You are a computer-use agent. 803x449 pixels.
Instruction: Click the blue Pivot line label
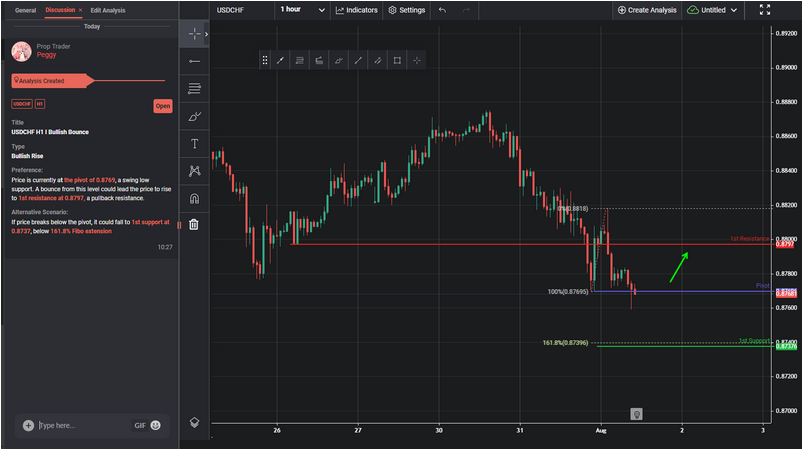763,285
